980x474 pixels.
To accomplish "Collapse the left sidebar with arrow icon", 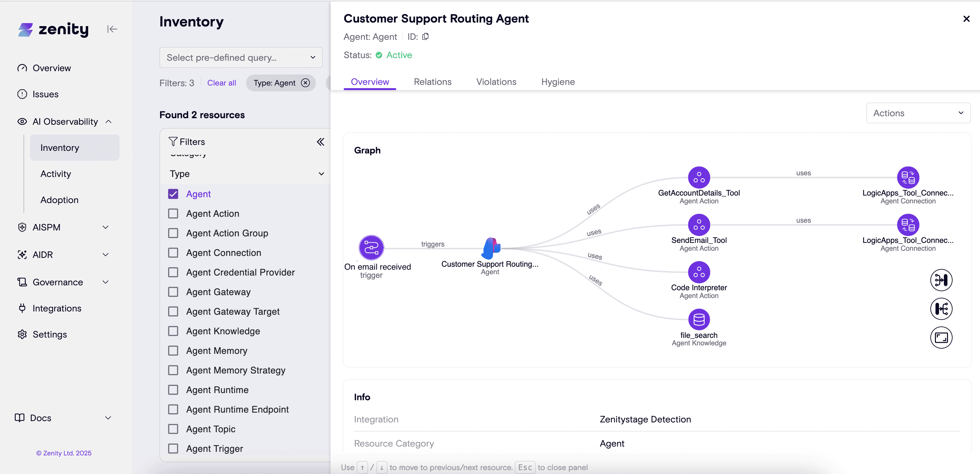I will [112, 29].
